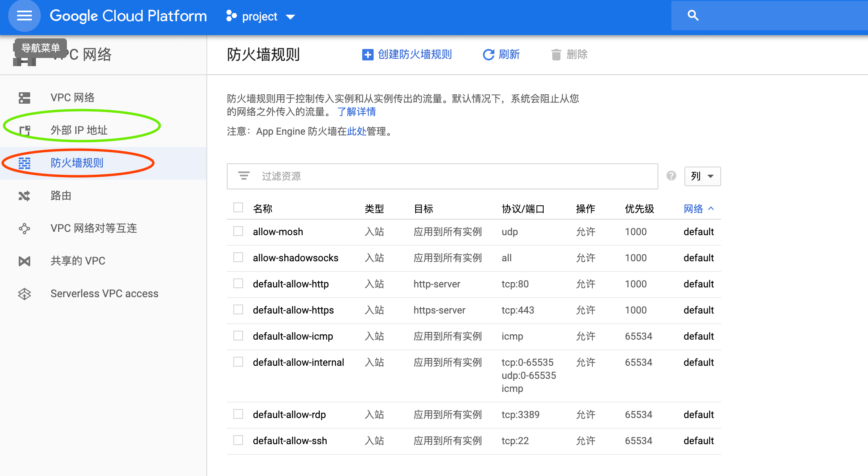Check the allow-shadowsocks row checkbox
This screenshot has width=868, height=476.
coord(238,257)
